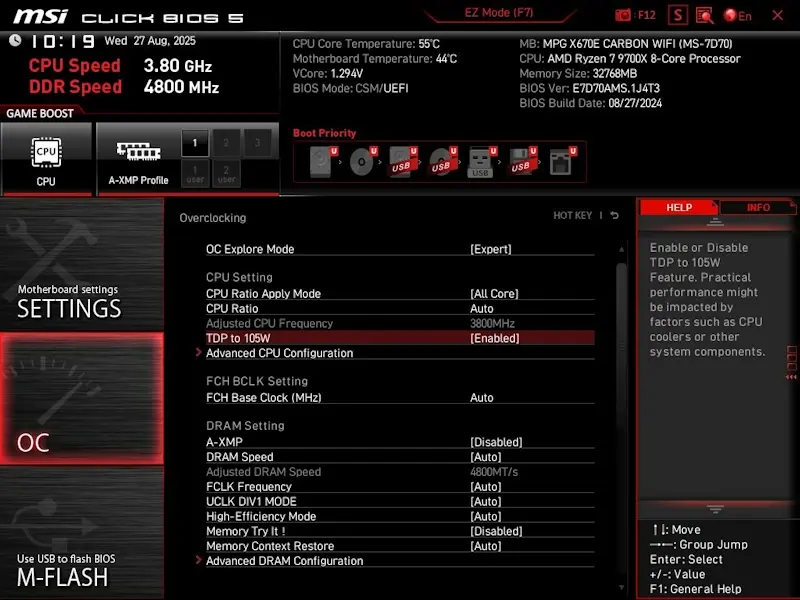The image size is (800, 600).
Task: Click the help panel top collapse handle
Action: pyautogui.click(x=715, y=221)
